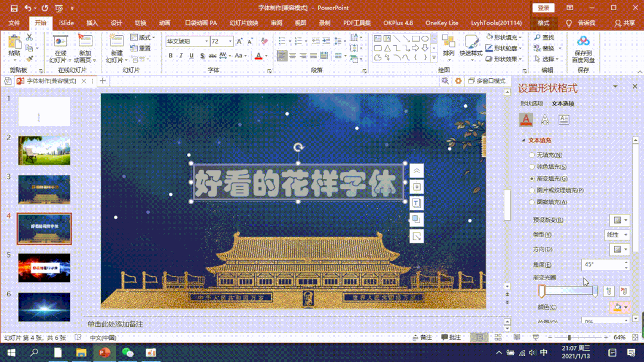Switch to slide sorter view icon
Image resolution: width=644 pixels, height=362 pixels.
[x=498, y=338]
